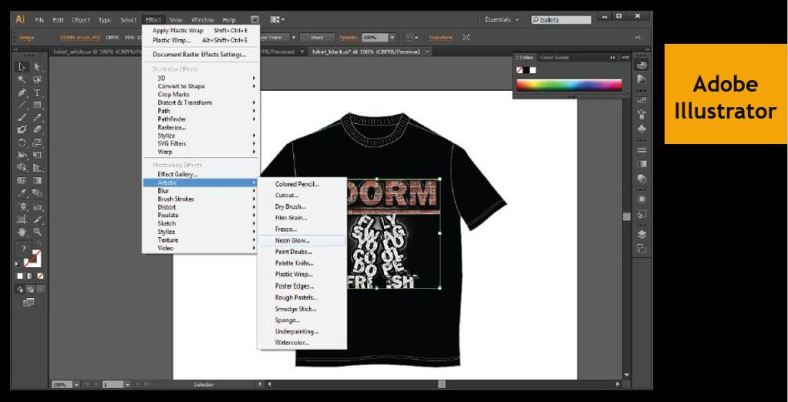Open the Type menu
The height and width of the screenshot is (402, 788).
pyautogui.click(x=105, y=20)
